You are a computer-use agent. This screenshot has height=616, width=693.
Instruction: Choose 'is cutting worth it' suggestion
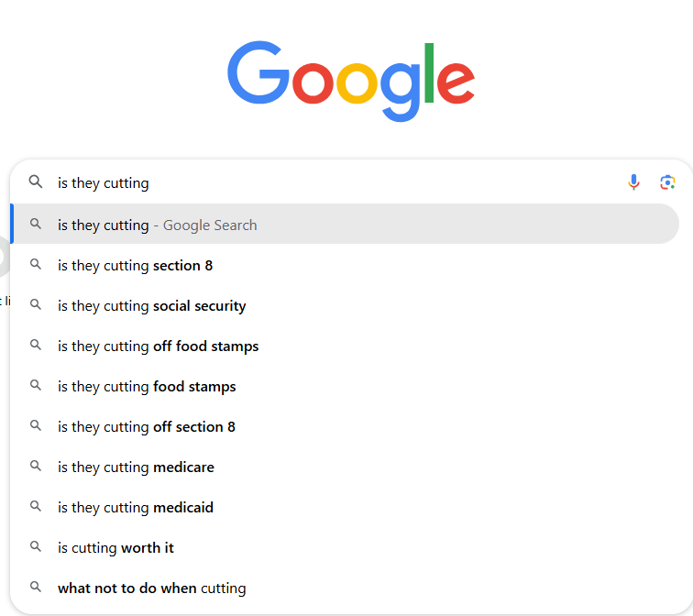[115, 548]
